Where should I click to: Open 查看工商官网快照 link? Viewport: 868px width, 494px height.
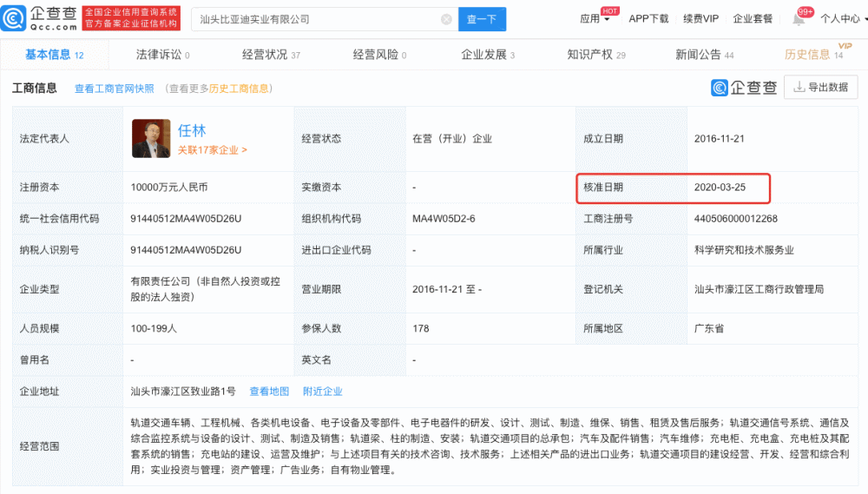click(114, 89)
